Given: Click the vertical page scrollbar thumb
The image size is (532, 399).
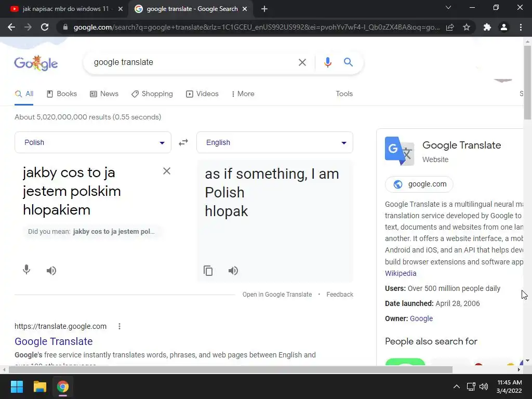Looking at the screenshot, I should point(527,83).
